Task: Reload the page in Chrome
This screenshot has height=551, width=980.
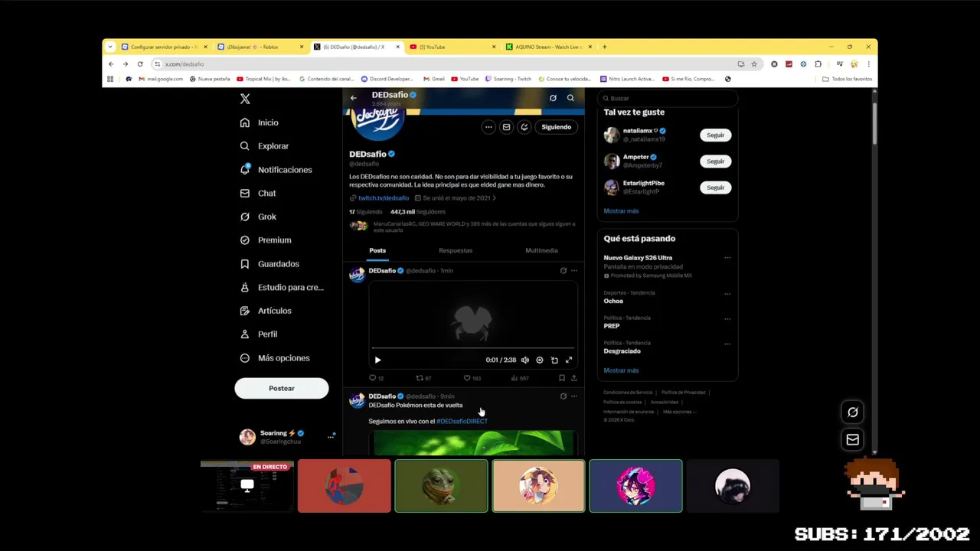Action: click(140, 64)
